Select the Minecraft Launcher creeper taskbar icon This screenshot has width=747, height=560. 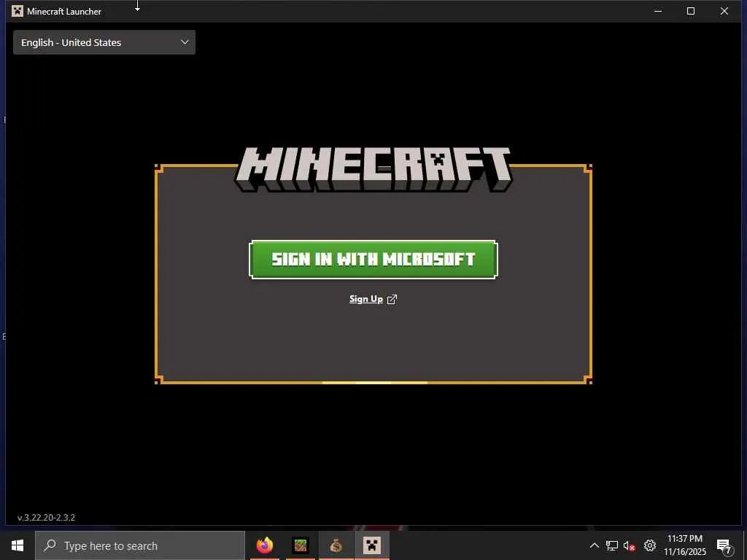click(371, 545)
